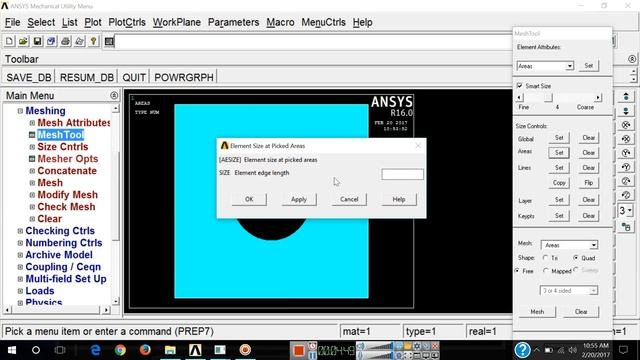Click Main Menu scroll down arrow

116,301
